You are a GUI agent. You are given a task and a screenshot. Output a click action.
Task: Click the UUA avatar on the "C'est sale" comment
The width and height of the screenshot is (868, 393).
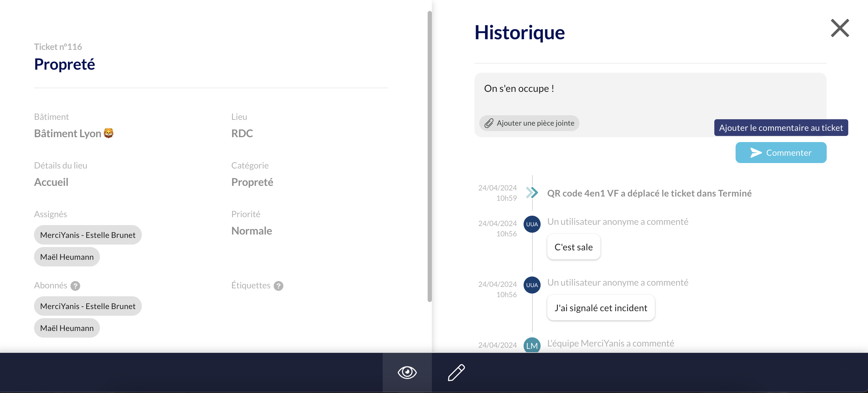coord(532,224)
